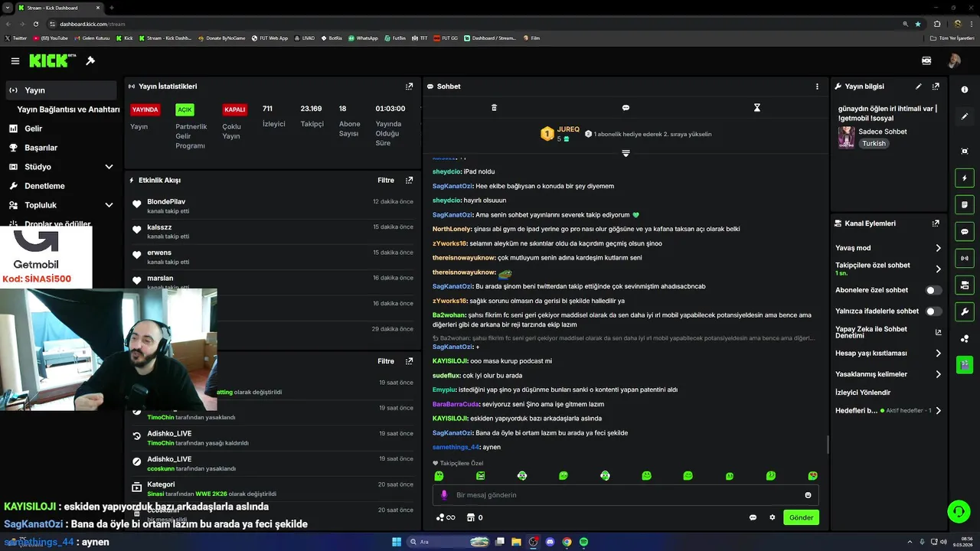Click the pin icon next to Kick logo
The width and height of the screenshot is (980, 551).
point(90,60)
